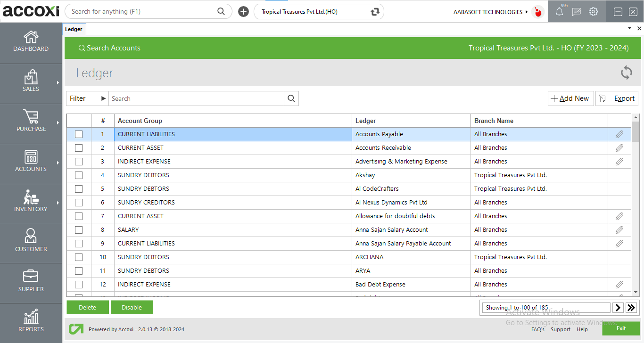
Task: Check the box for Bad Debt Expense
Action: tap(79, 285)
